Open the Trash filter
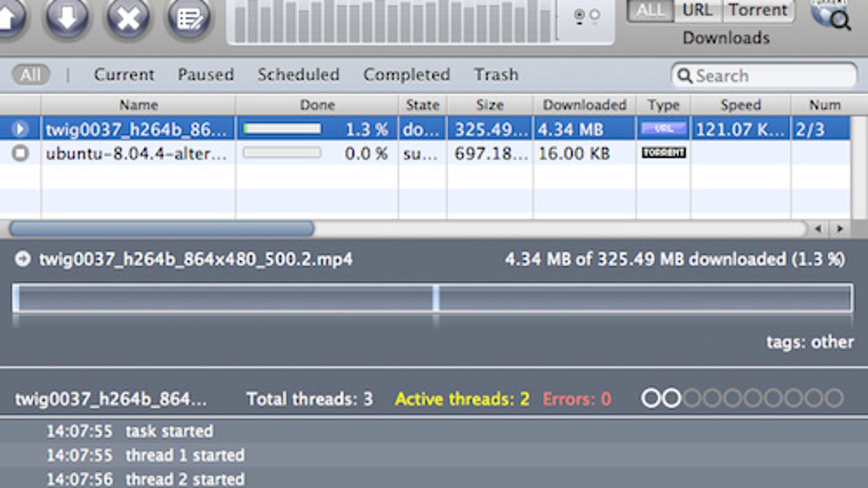 click(496, 75)
